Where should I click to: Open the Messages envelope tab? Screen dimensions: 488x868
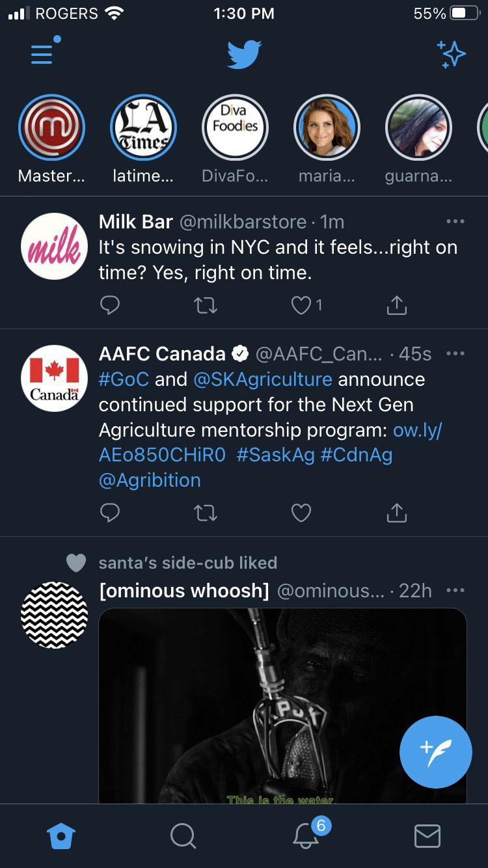(427, 836)
